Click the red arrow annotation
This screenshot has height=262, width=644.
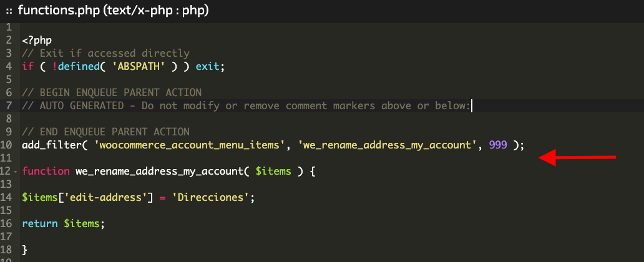coord(577,157)
